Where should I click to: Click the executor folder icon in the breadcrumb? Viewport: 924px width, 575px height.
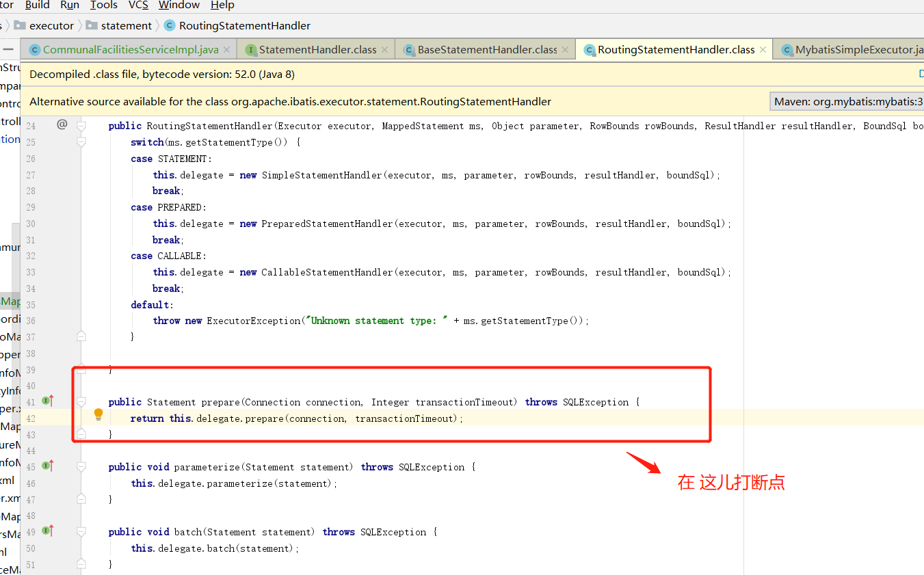pyautogui.click(x=19, y=25)
